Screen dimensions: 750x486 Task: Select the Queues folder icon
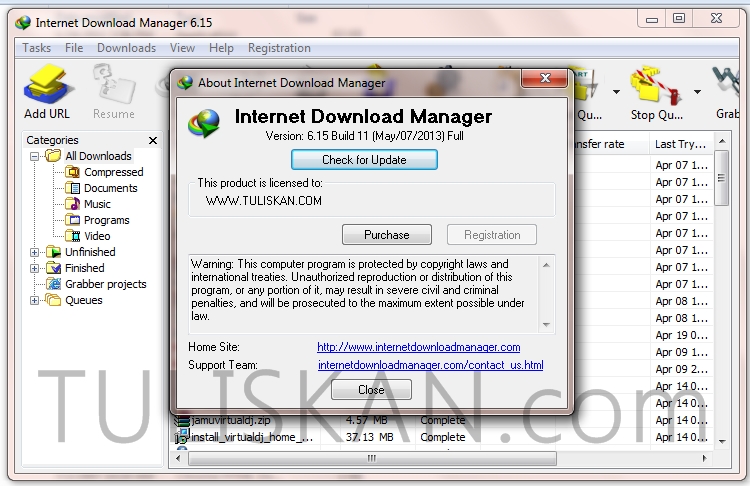pos(54,300)
